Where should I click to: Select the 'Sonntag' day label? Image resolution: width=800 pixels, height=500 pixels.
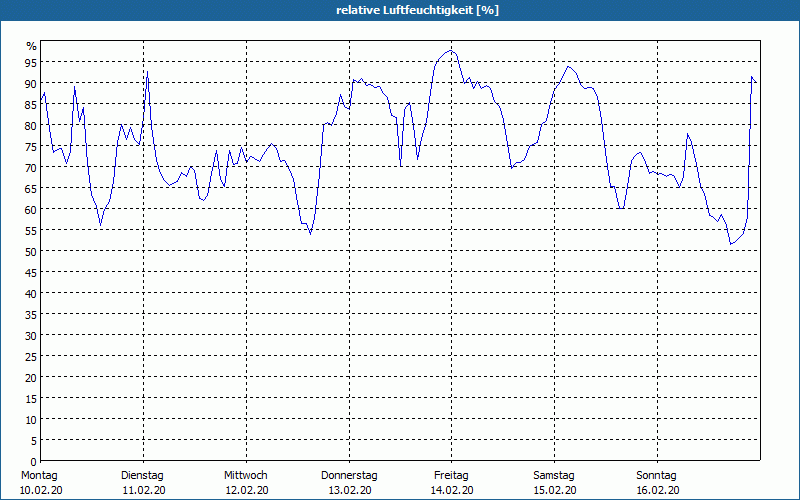(657, 475)
